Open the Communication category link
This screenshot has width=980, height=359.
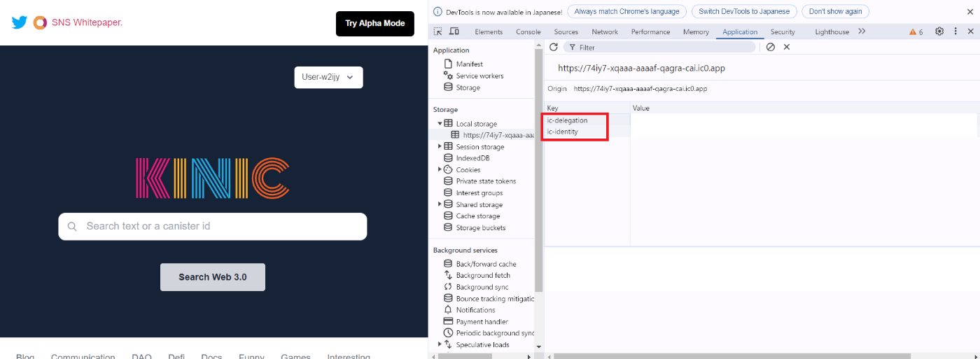(x=83, y=356)
